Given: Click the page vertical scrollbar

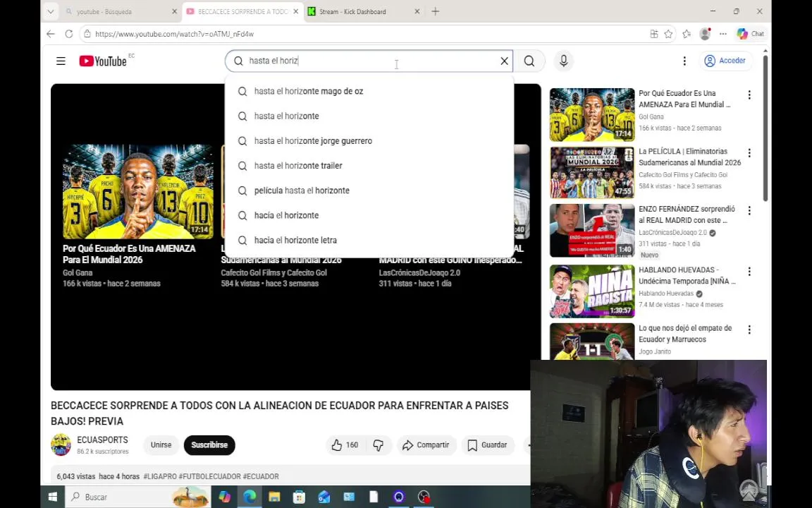Looking at the screenshot, I should point(765,128).
